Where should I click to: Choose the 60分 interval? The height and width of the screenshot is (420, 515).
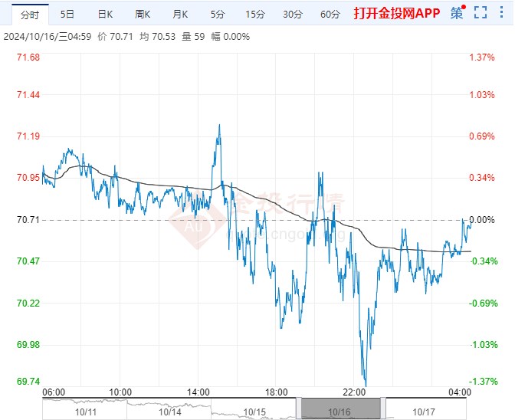(330, 14)
